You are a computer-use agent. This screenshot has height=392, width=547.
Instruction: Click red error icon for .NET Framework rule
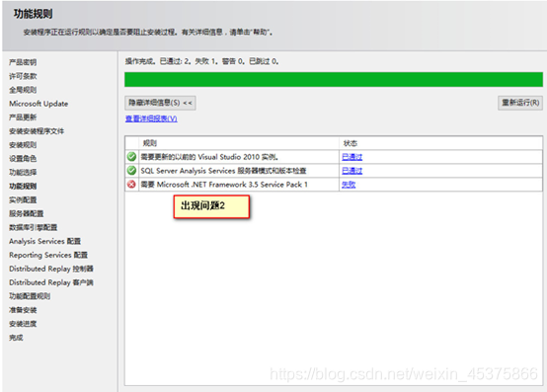[x=131, y=184]
